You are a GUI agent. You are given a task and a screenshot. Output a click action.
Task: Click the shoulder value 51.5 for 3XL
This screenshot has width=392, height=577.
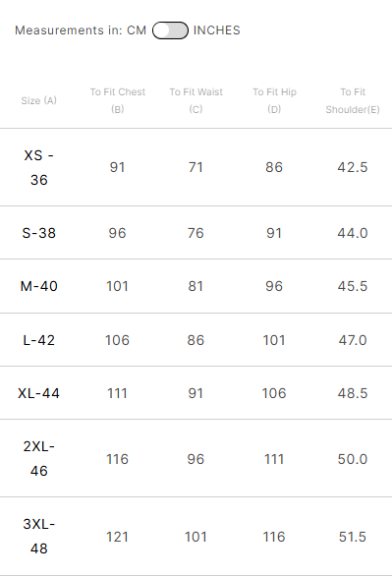coord(353,537)
